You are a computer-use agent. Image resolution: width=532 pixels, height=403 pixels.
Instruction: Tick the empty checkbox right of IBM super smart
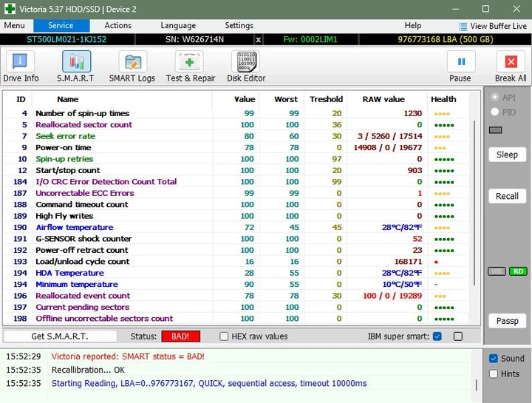click(x=457, y=336)
